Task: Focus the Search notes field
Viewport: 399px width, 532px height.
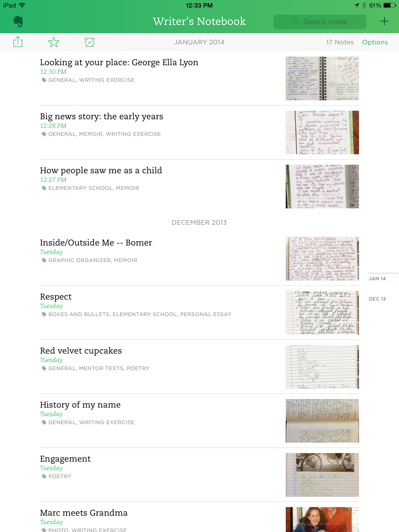Action: pos(320,22)
